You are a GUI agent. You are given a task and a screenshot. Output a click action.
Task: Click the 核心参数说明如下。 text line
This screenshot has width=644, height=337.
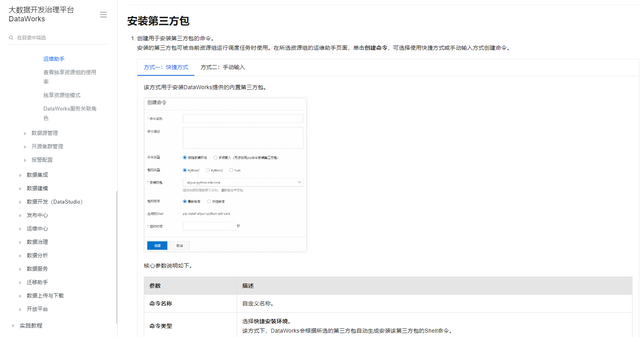click(x=169, y=266)
